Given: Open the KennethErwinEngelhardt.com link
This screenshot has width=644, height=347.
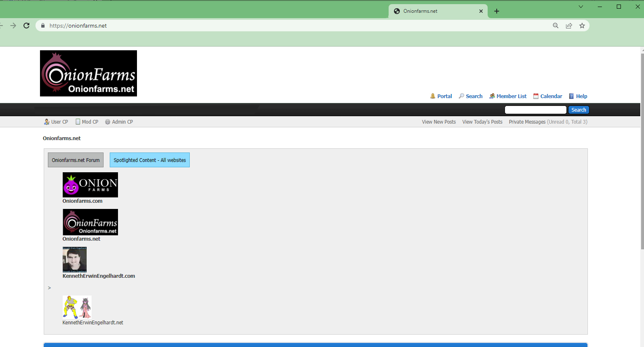Looking at the screenshot, I should pyautogui.click(x=99, y=276).
